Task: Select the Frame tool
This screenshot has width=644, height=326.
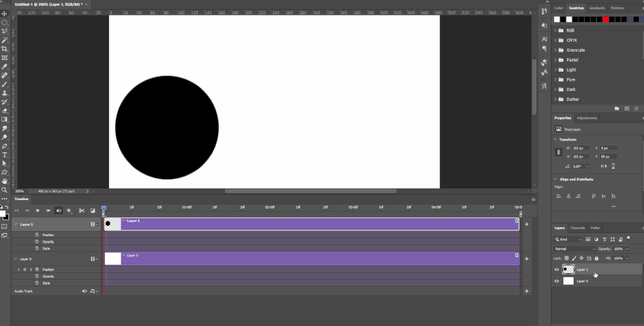Action: click(5, 57)
